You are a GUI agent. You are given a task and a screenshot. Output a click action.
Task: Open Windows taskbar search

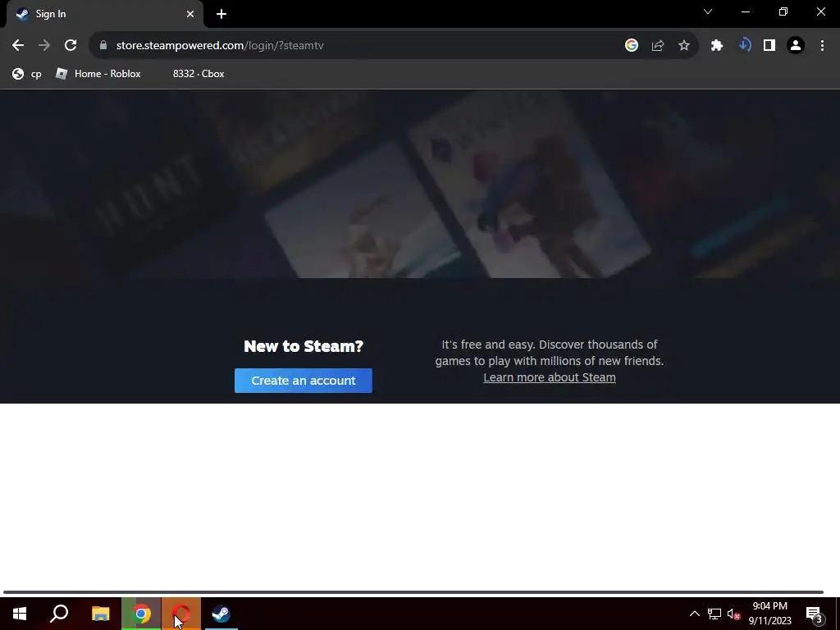[59, 614]
